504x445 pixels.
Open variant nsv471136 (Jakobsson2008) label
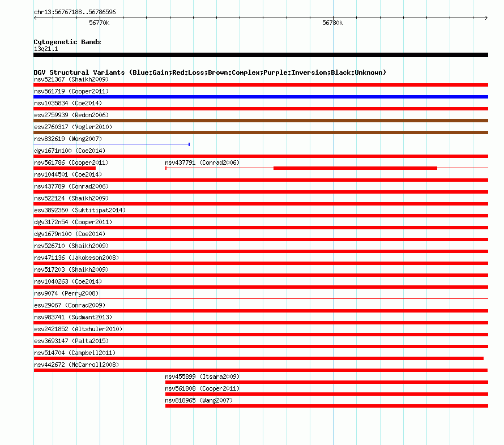(76, 258)
